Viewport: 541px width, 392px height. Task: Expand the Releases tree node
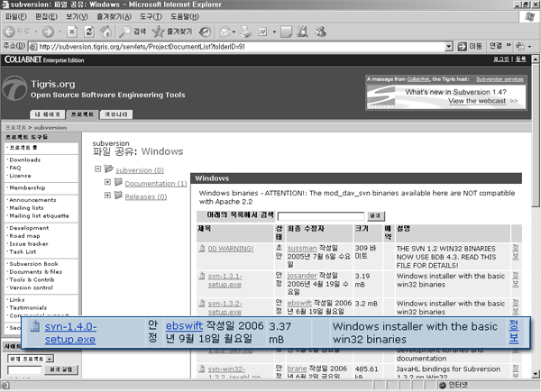(x=107, y=196)
